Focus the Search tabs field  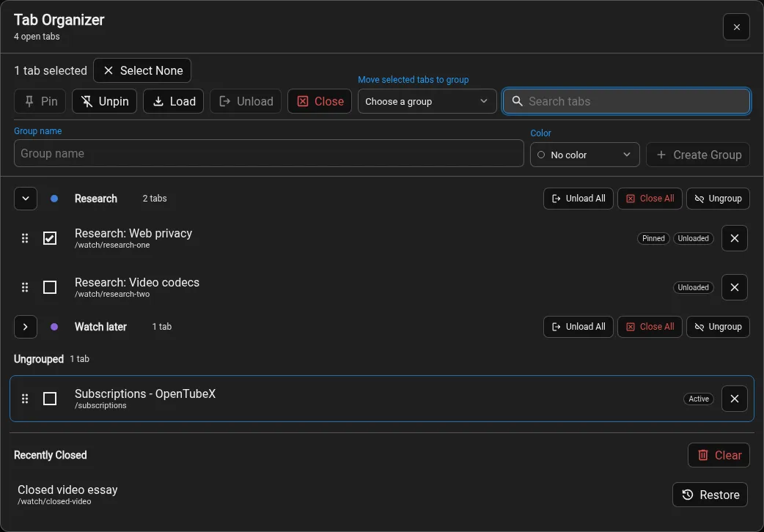pyautogui.click(x=627, y=101)
